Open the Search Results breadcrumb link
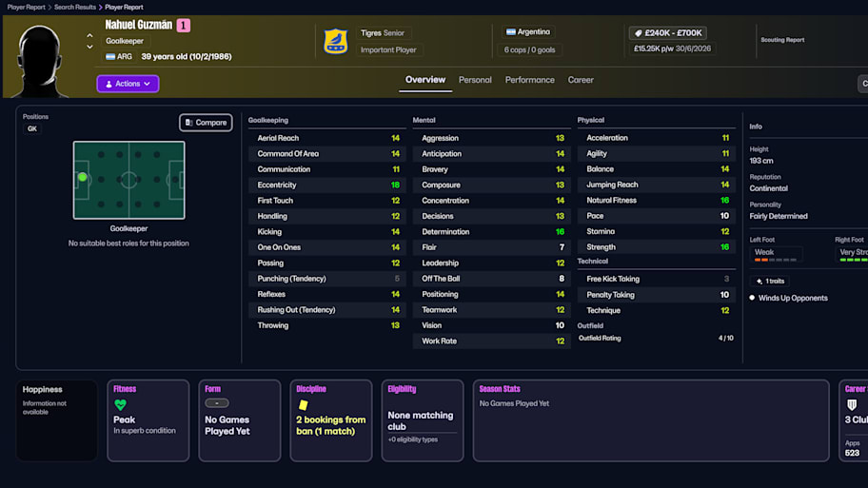Viewport: 868px width, 488px height. click(x=75, y=8)
